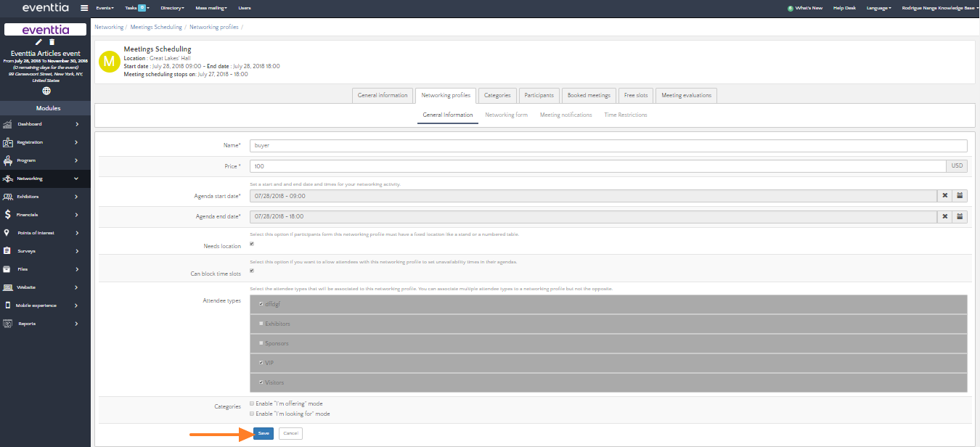Screen dimensions: 980x447
Task: Clear the Agenda end date with the X icon
Action: click(x=945, y=216)
